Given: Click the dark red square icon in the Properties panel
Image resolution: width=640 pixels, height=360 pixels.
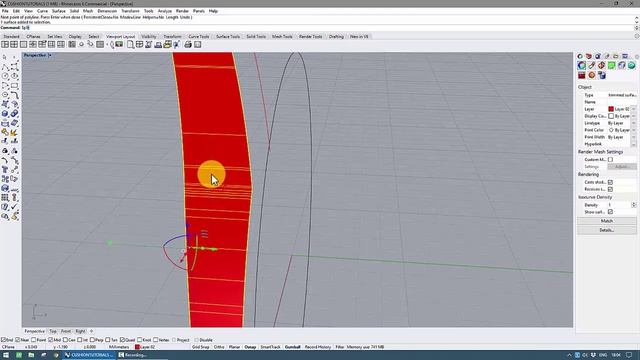Looking at the screenshot, I should coord(582,75).
